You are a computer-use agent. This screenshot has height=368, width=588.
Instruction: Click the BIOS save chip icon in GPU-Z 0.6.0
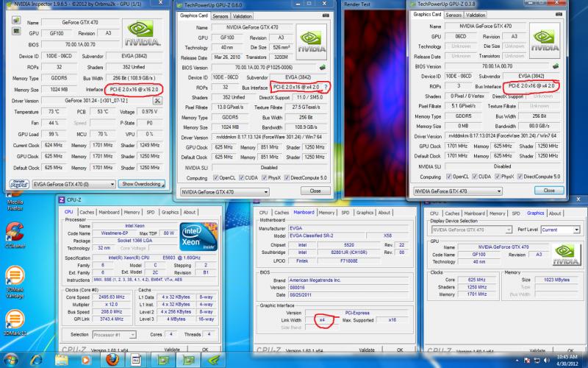322,68
